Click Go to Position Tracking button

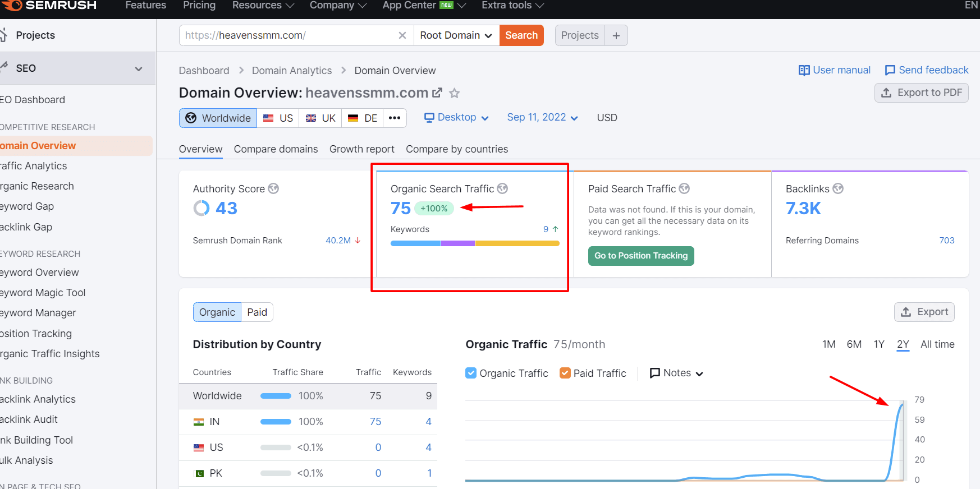[x=641, y=256]
